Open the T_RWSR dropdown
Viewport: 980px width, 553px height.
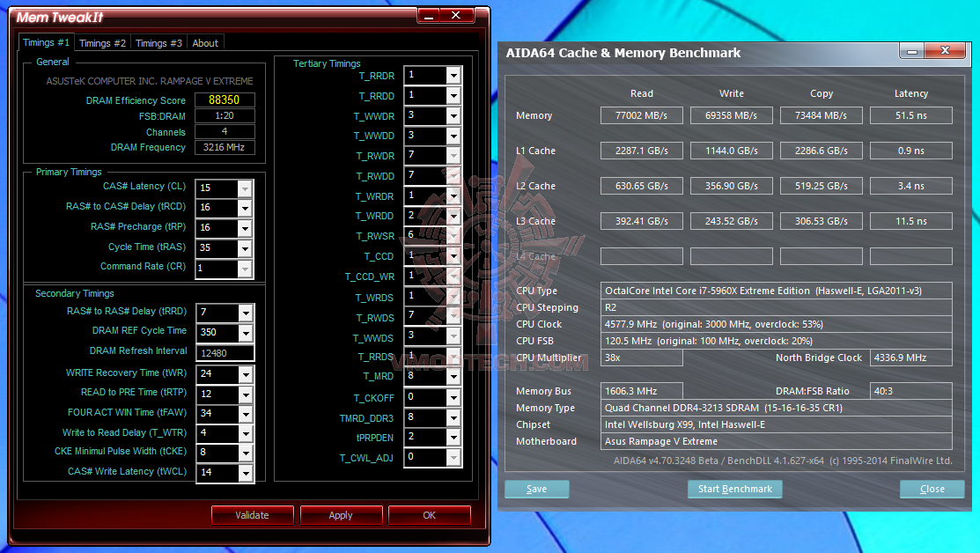point(453,235)
